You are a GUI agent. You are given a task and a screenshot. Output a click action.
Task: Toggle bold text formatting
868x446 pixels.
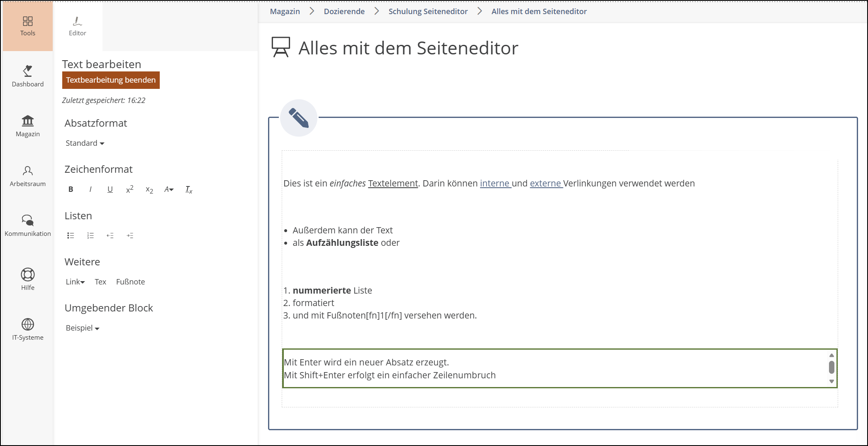point(71,189)
